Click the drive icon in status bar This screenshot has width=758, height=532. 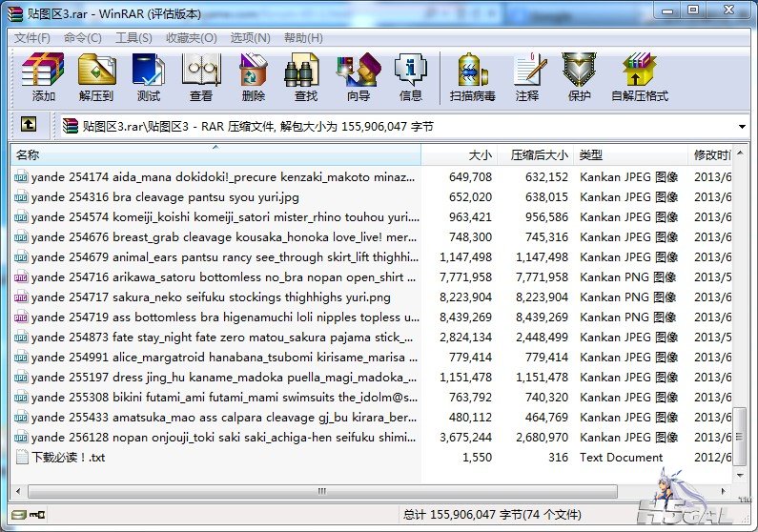tap(19, 515)
